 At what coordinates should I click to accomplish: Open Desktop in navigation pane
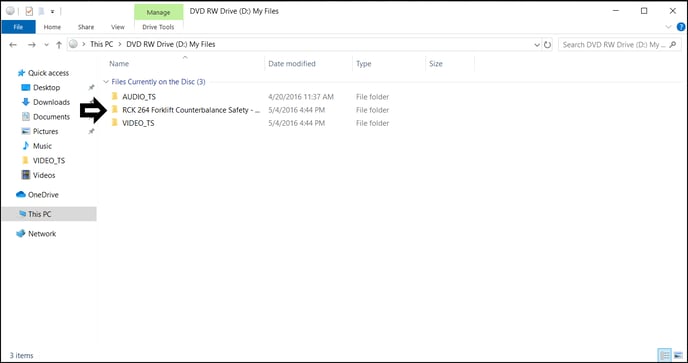(x=47, y=87)
